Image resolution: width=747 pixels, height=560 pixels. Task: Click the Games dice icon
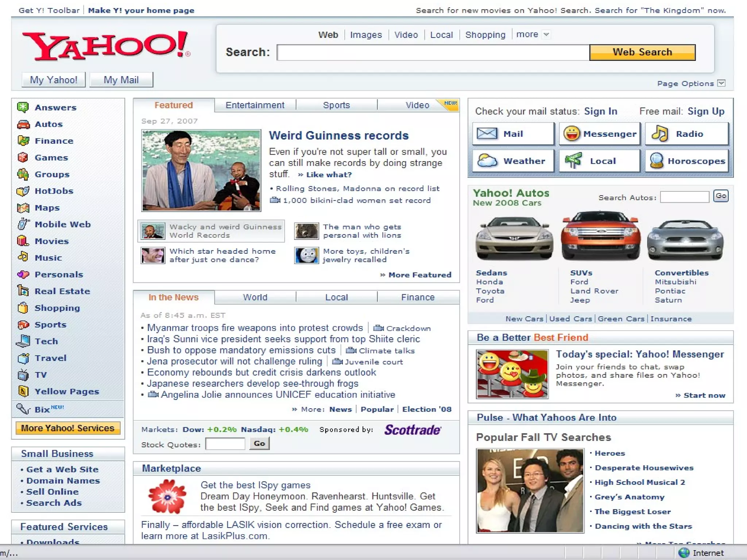click(23, 157)
